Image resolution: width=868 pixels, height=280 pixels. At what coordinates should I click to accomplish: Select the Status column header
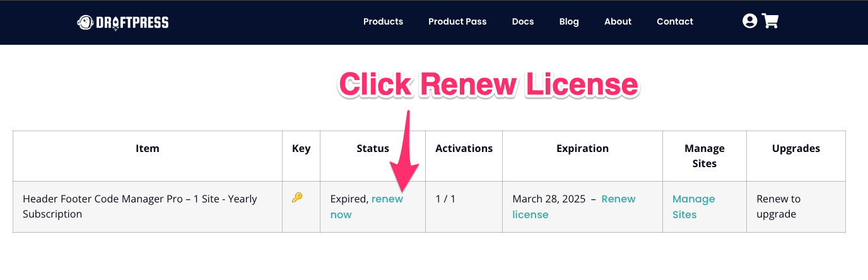tap(373, 149)
